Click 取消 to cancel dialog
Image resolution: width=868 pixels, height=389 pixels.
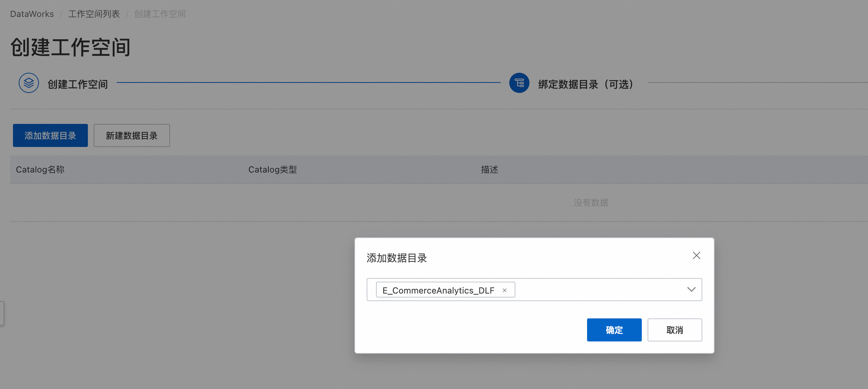675,330
